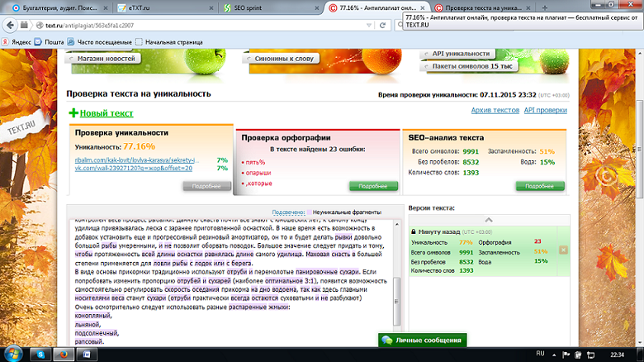Click Неуникальные фрагменты color swatch
This screenshot has height=362, width=644.
310,212
